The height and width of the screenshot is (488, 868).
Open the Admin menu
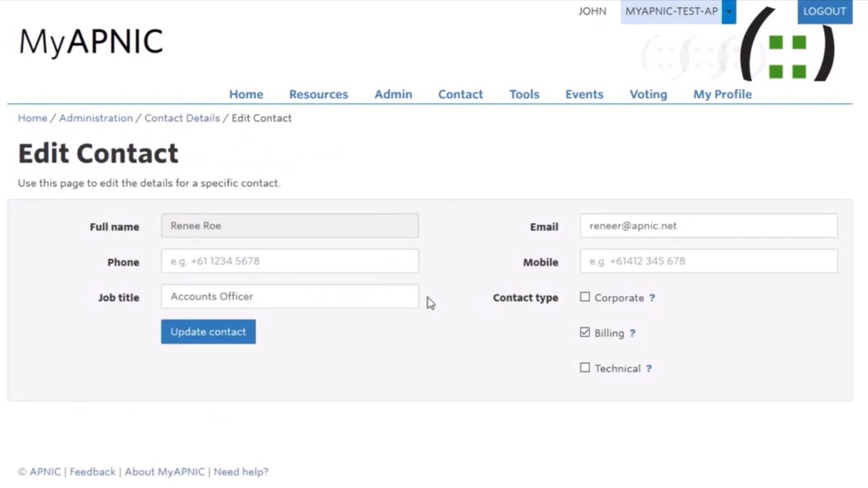coord(393,94)
